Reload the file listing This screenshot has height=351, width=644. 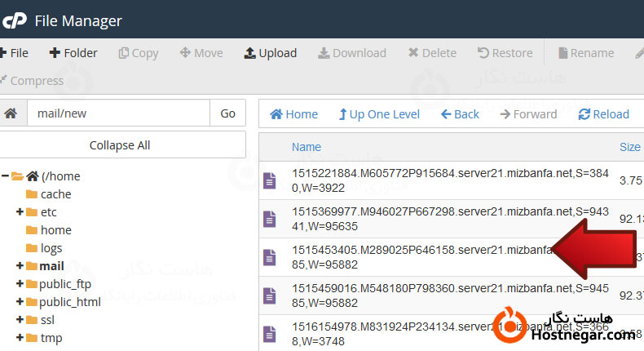point(603,114)
